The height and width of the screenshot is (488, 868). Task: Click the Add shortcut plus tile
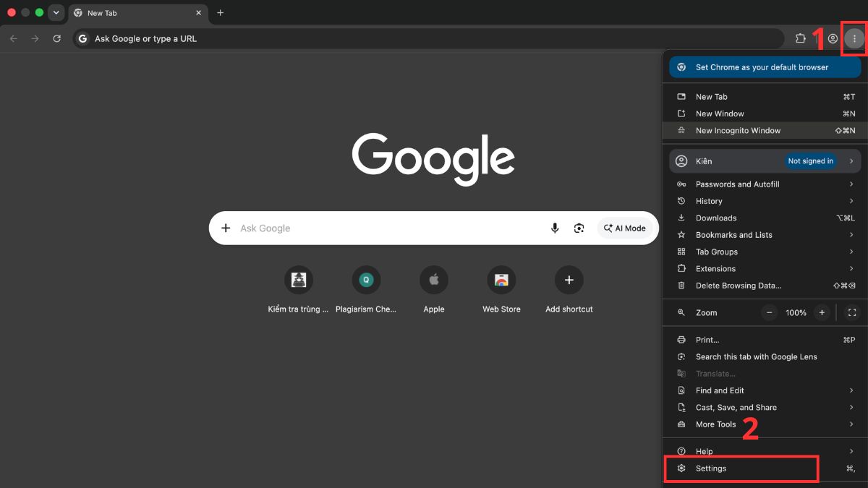click(x=569, y=280)
